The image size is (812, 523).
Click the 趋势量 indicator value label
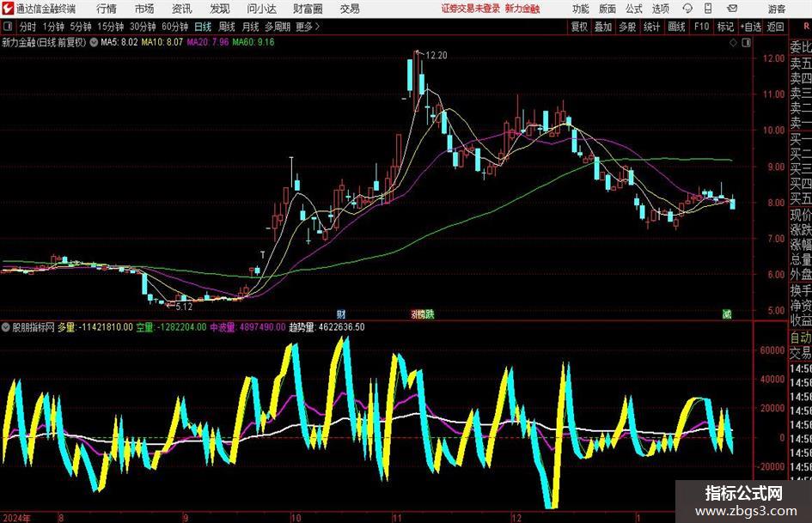coord(327,327)
